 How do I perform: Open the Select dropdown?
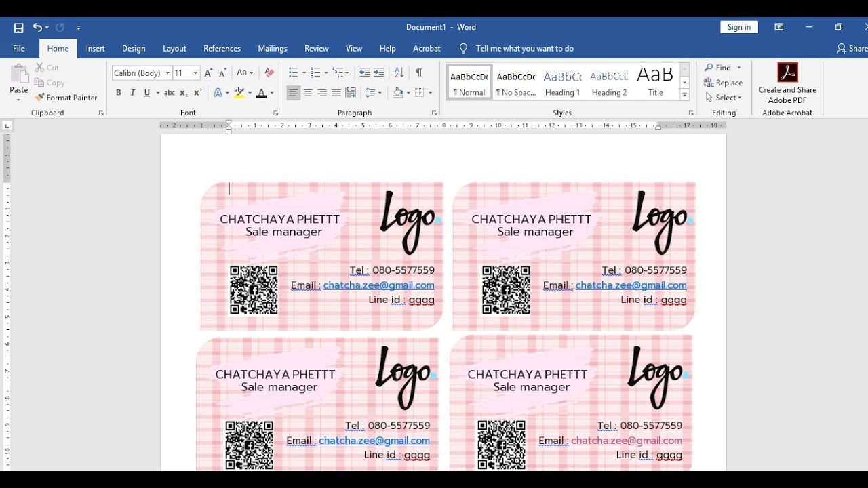(x=724, y=98)
